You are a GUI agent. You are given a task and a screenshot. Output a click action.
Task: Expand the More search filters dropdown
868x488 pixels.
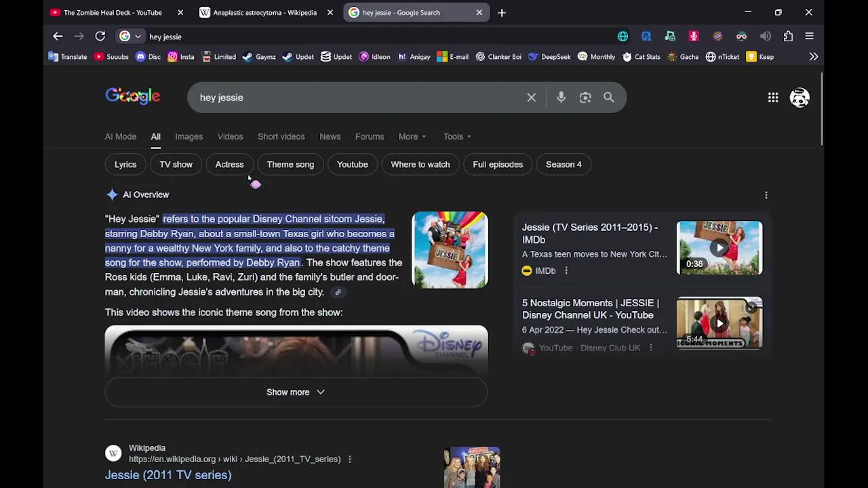(x=412, y=136)
